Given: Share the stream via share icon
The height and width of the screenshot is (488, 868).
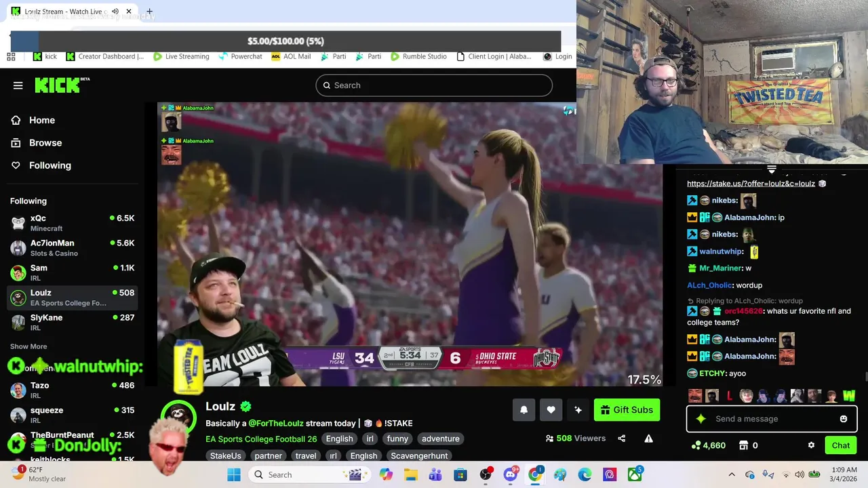Looking at the screenshot, I should [x=621, y=439].
